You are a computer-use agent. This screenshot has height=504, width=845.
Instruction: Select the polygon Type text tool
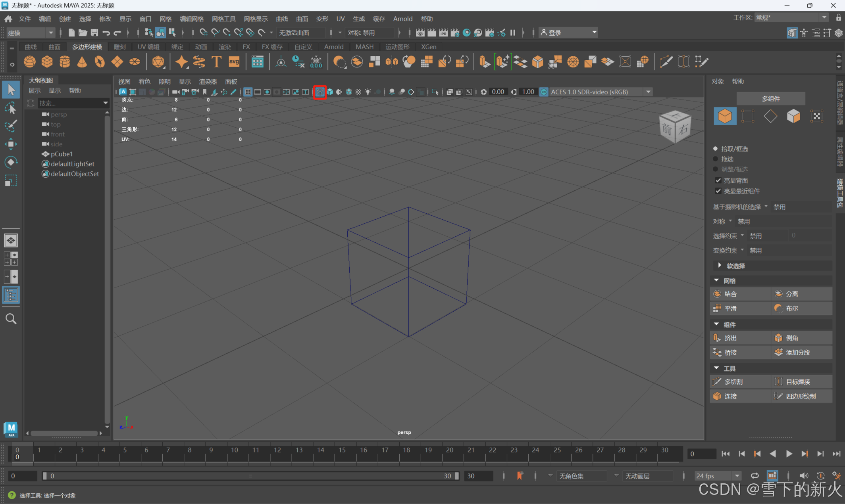coord(216,61)
